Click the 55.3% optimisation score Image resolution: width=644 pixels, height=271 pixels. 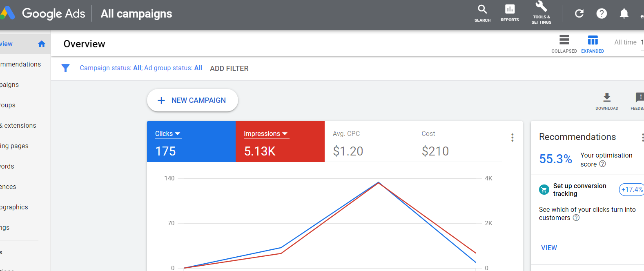(555, 159)
